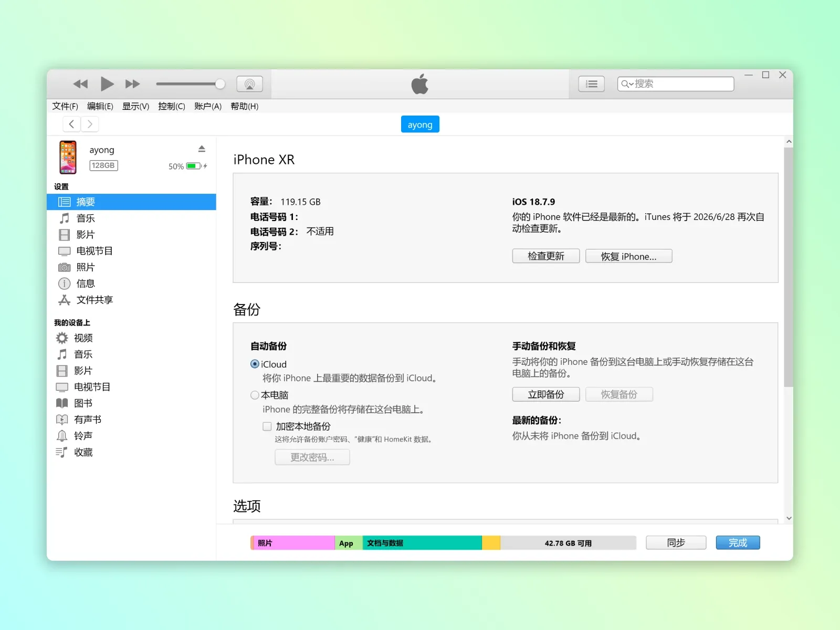Click the rewind playback button
This screenshot has height=630, width=840.
80,84
